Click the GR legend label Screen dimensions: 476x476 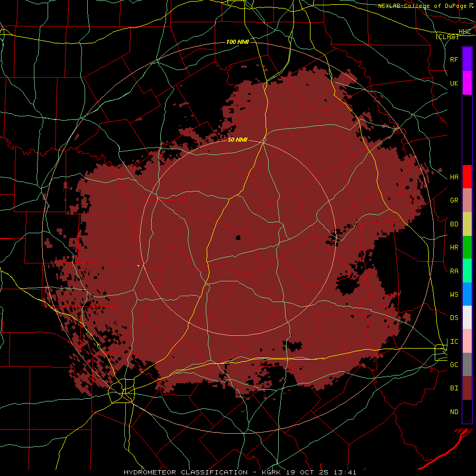(x=454, y=200)
